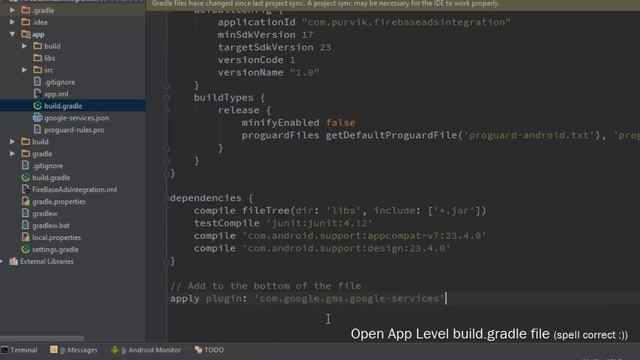
Task: Click the app.iml file icon
Action: 38,94
